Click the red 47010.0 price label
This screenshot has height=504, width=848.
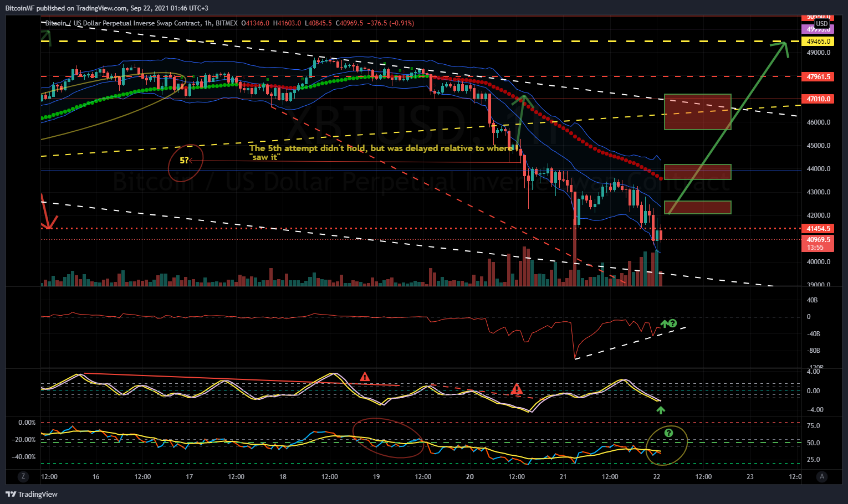pos(818,99)
